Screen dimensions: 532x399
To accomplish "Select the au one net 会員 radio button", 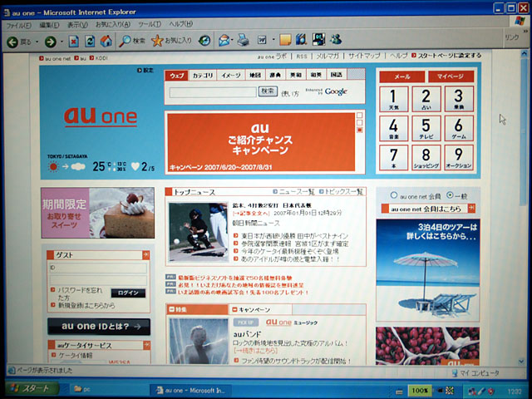I will 393,195.
